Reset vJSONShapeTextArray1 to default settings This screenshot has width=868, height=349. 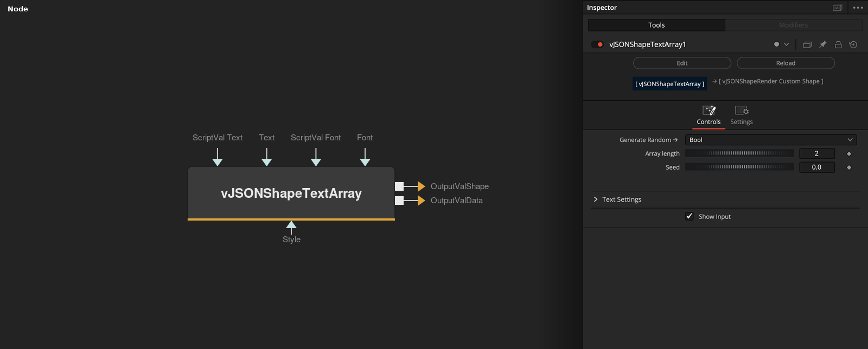853,44
